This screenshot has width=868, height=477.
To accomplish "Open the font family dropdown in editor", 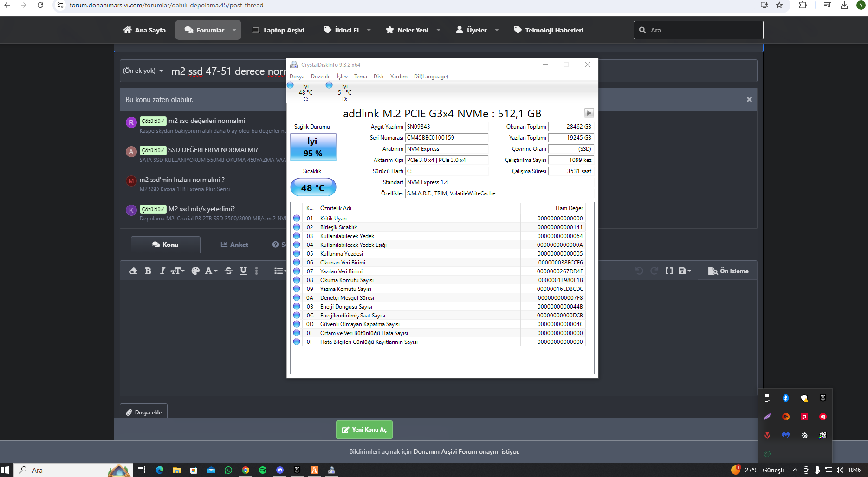I will [x=211, y=271].
